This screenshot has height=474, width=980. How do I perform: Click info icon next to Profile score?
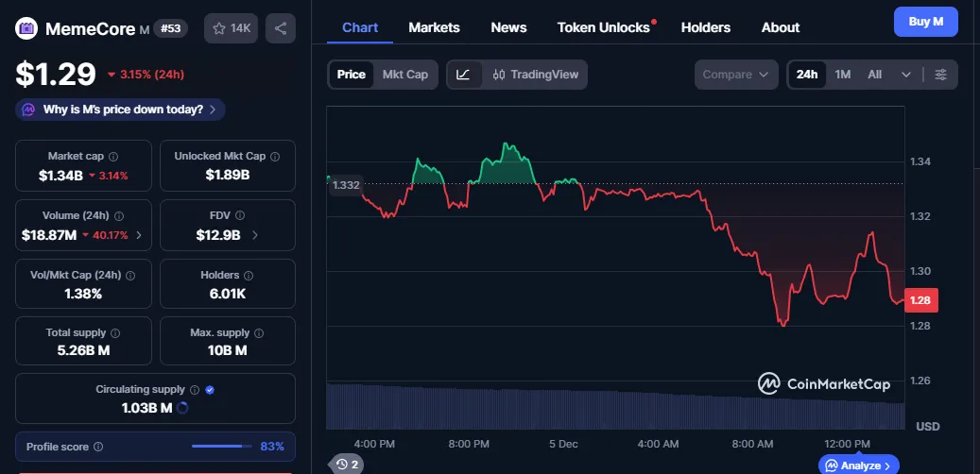pyautogui.click(x=98, y=448)
